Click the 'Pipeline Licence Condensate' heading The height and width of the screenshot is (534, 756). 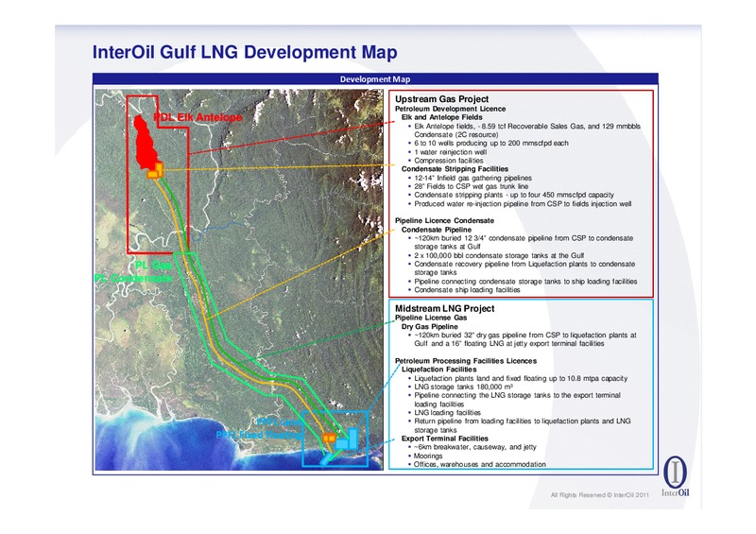(x=444, y=220)
